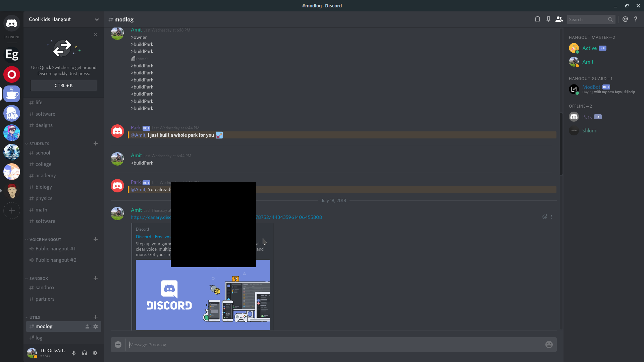Screen dimensions: 644x362
Task: Open the academy channel
Action: click(64, 176)
